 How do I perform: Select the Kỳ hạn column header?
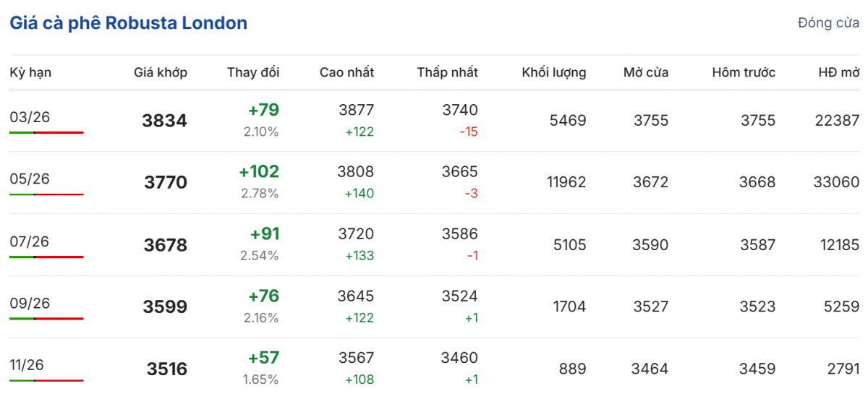click(x=30, y=72)
